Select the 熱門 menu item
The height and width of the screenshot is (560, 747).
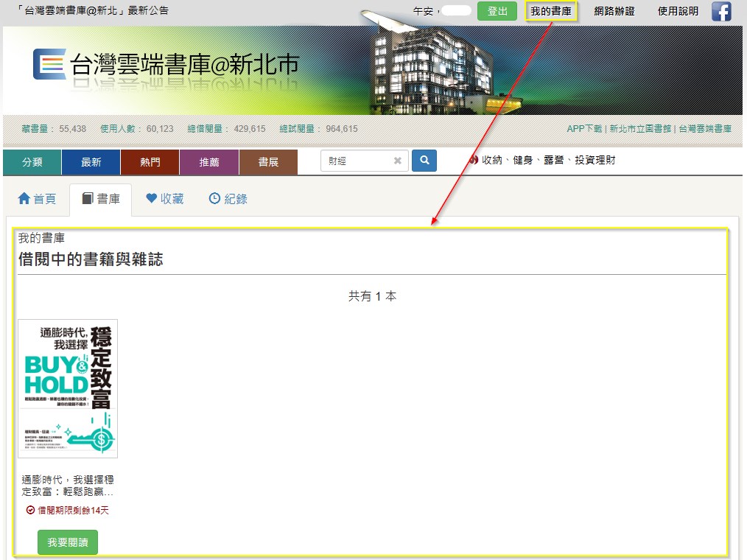coord(150,162)
